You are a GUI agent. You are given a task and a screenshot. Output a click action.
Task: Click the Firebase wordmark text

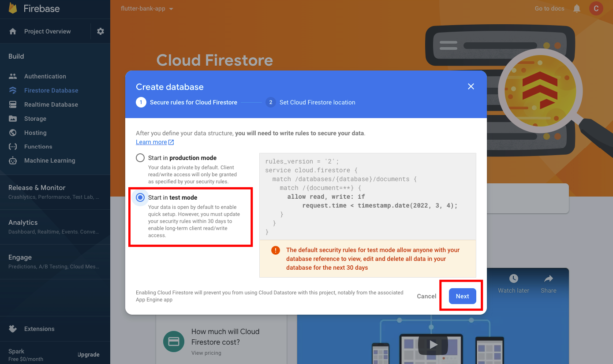pos(42,8)
